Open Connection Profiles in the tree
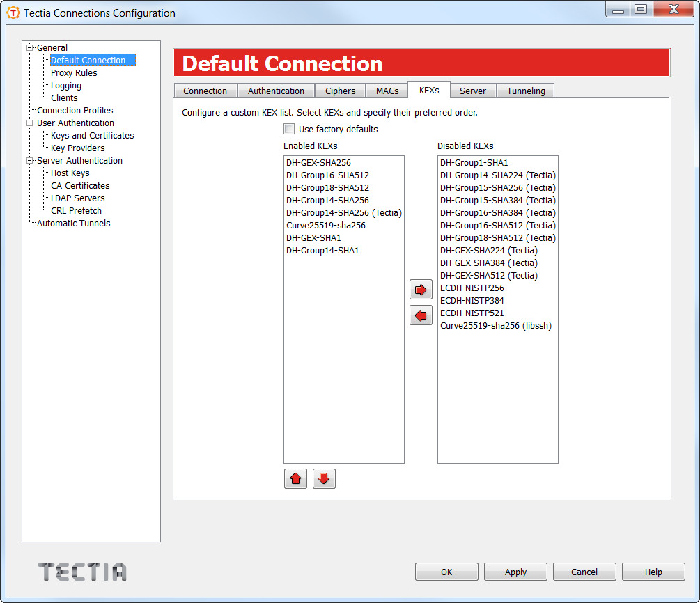The width and height of the screenshot is (700, 603). coord(75,110)
